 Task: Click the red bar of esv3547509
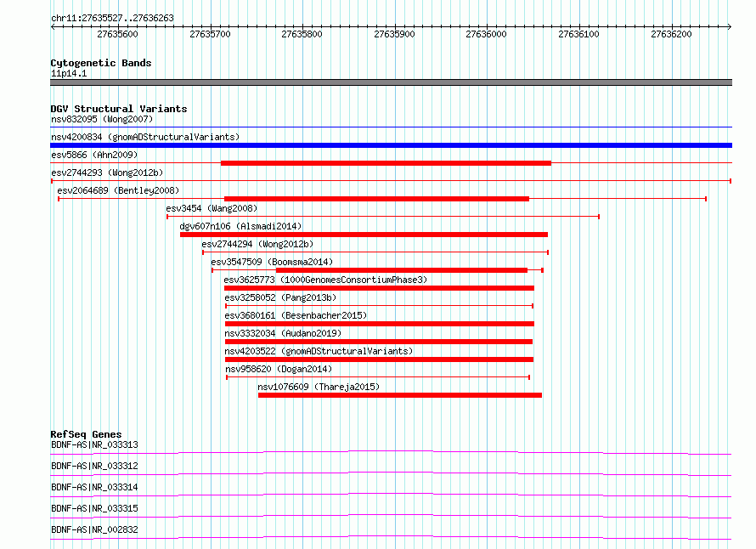(x=402, y=270)
